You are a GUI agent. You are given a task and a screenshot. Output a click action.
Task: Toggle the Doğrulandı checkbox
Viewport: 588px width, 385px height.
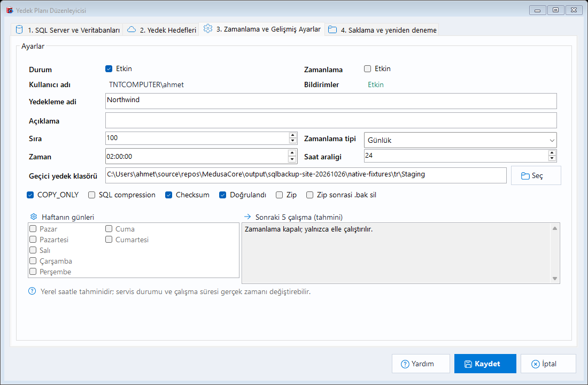tap(223, 195)
